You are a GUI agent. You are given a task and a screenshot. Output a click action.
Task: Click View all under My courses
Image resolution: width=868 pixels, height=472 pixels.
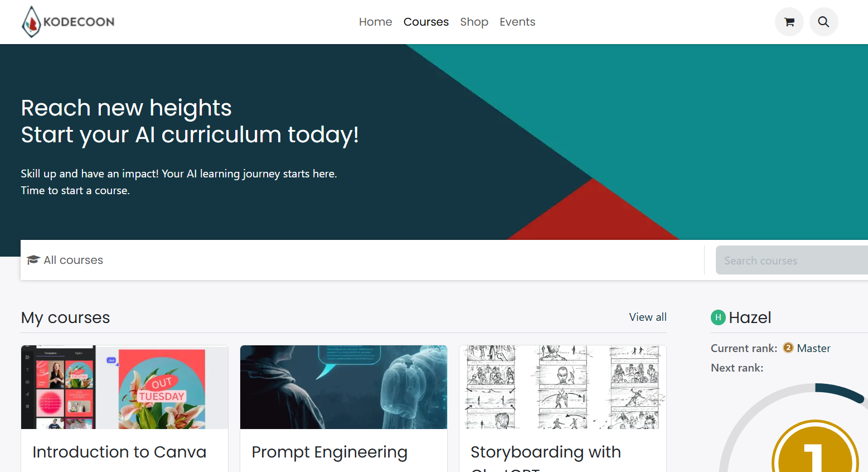(x=648, y=317)
